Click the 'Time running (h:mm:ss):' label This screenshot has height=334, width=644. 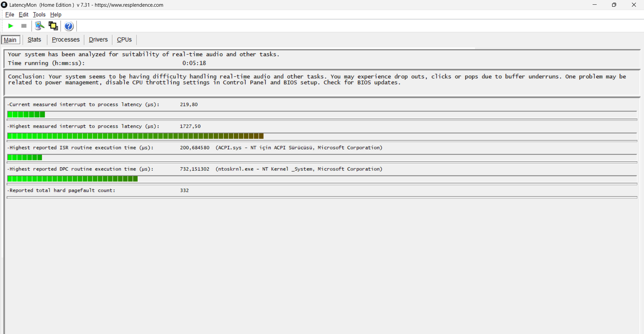(46, 63)
